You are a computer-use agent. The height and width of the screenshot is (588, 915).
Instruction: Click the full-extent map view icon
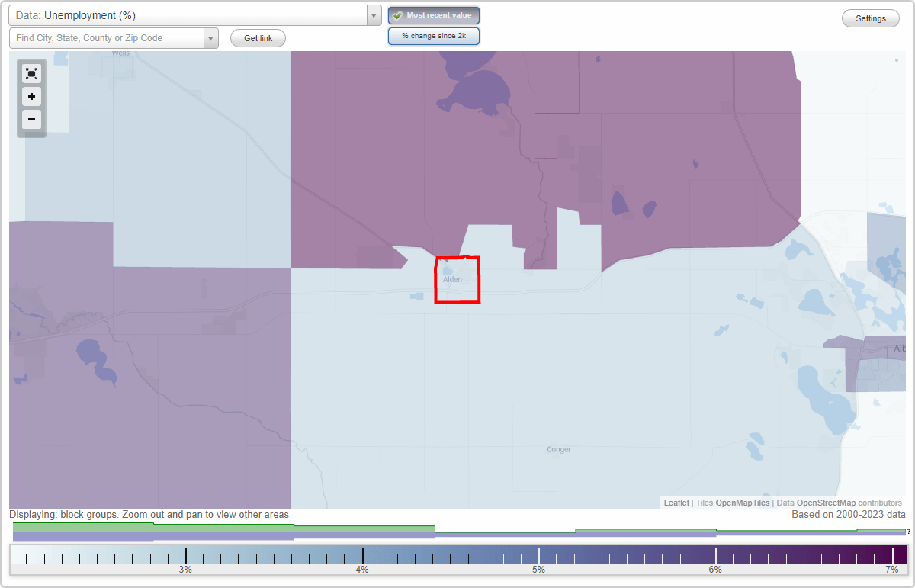coord(31,73)
